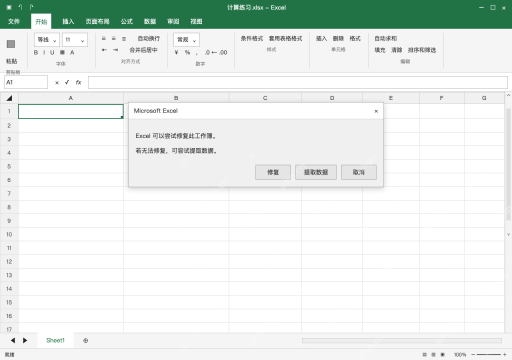512x360 pixels.
Task: Click the 修复 repair button in dialog
Action: (273, 172)
